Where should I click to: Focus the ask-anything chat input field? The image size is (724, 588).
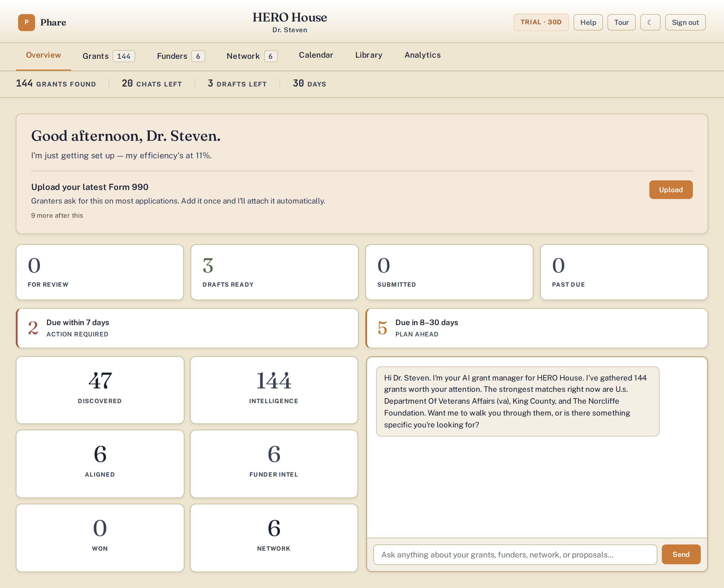click(515, 554)
